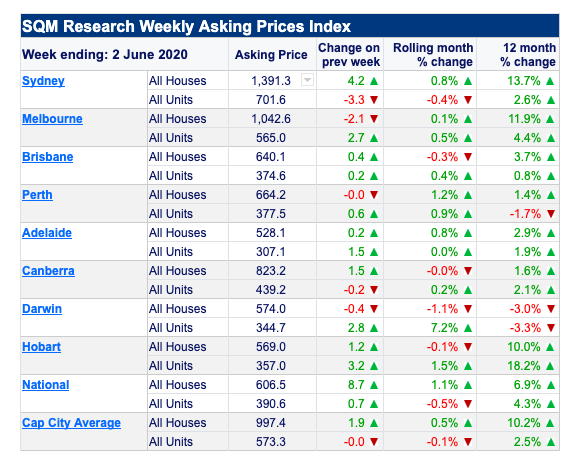
Task: Open the Hobart link
Action: [41, 346]
